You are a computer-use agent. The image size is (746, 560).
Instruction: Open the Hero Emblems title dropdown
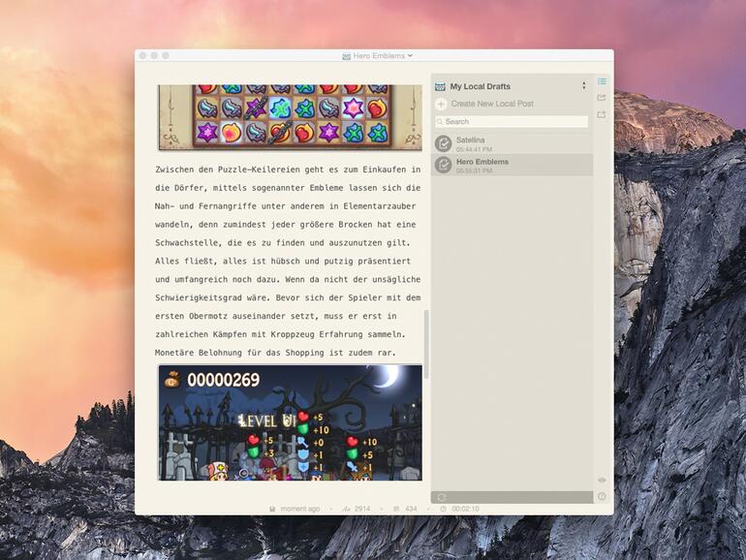[x=410, y=55]
